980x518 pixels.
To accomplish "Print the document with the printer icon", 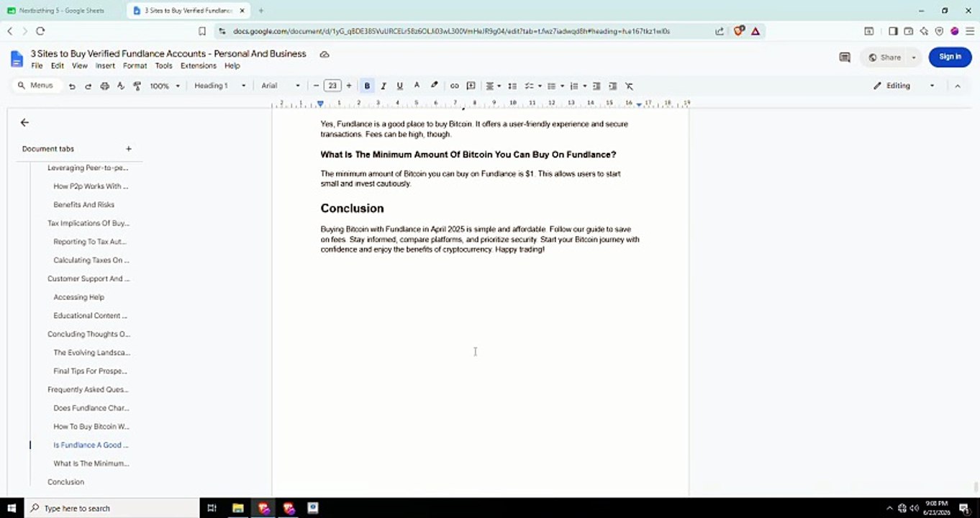I will coord(104,86).
